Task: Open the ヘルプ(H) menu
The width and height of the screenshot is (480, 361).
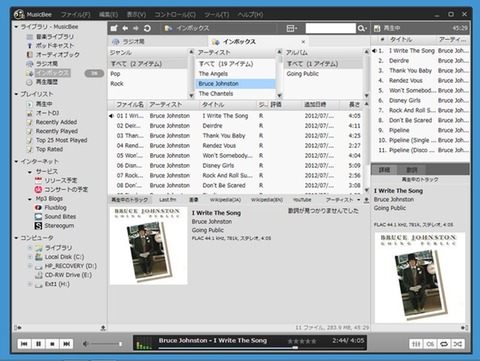Action: 250,15
